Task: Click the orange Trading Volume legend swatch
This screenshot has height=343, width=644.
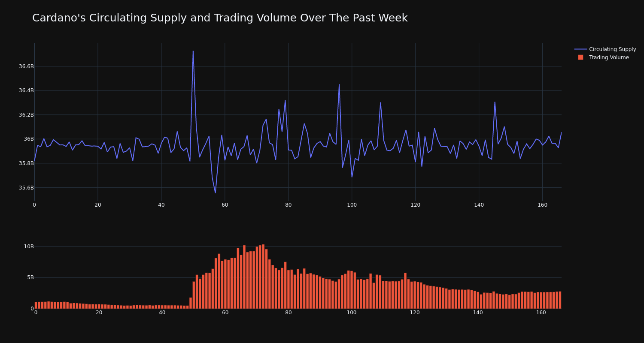Action: tap(580, 57)
